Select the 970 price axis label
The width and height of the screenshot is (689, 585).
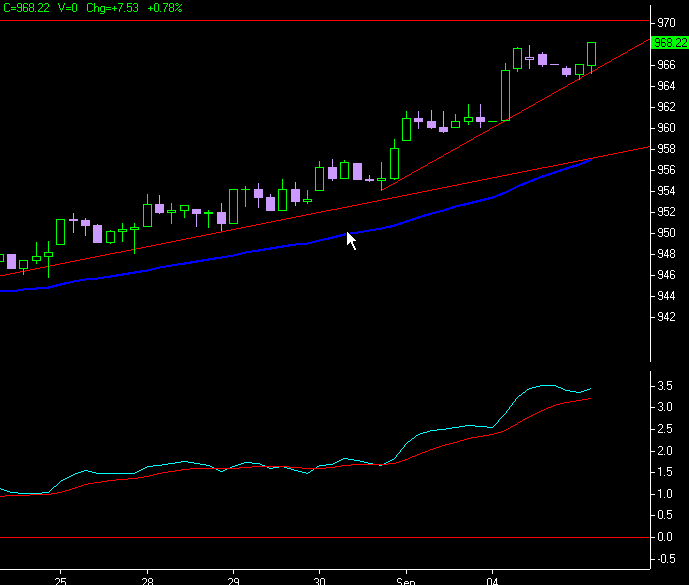[666, 22]
